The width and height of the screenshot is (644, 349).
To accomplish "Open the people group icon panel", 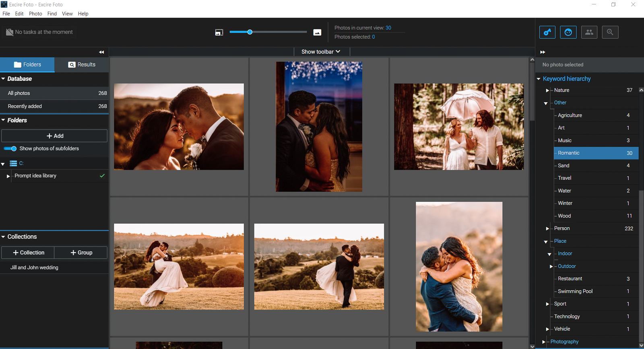I will click(589, 32).
